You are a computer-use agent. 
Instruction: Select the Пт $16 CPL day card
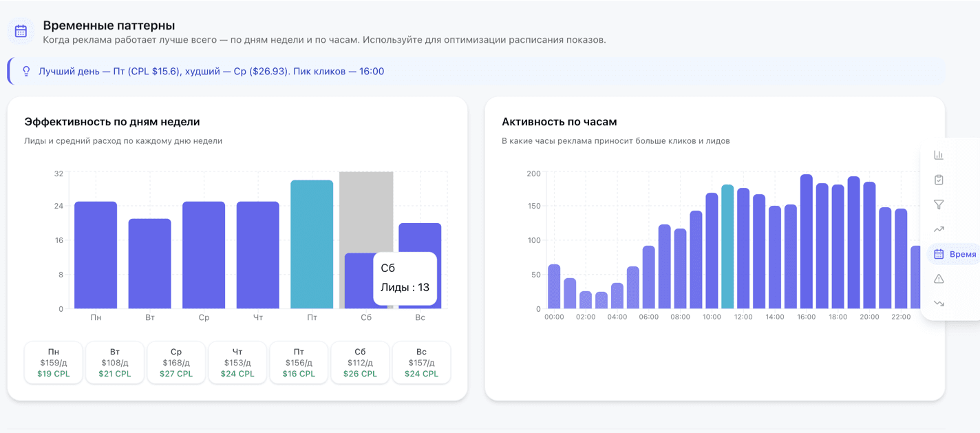coord(298,362)
